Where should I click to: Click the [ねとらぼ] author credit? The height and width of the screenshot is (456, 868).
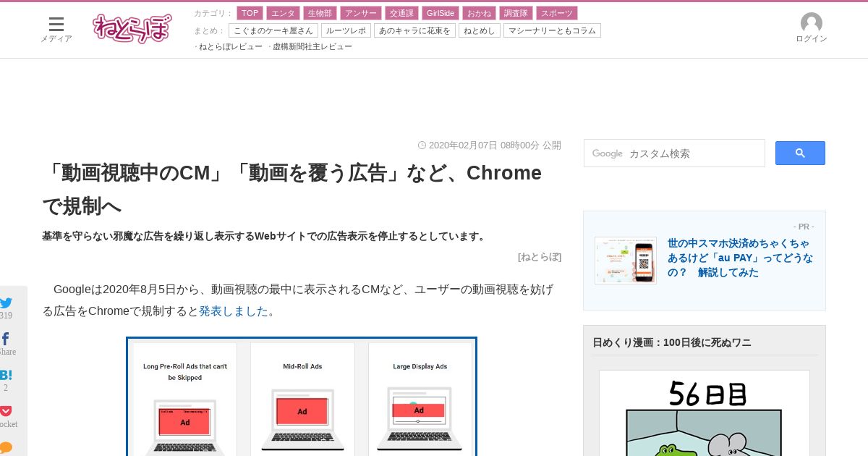[x=540, y=256]
